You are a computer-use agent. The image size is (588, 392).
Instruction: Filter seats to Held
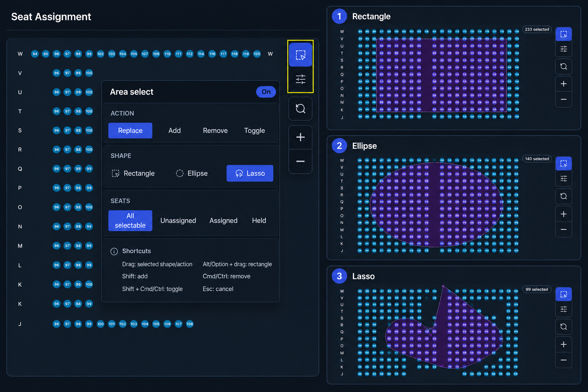point(259,220)
